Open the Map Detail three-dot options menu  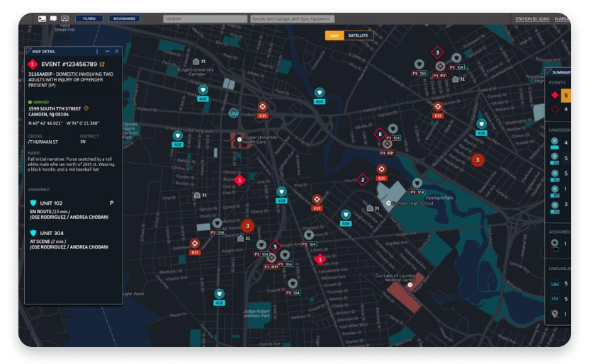(97, 51)
